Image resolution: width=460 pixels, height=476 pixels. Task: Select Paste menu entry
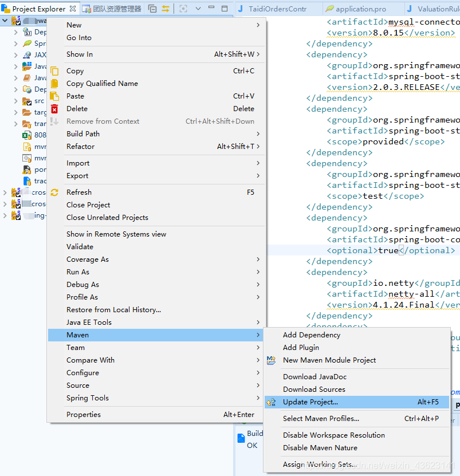point(156,96)
